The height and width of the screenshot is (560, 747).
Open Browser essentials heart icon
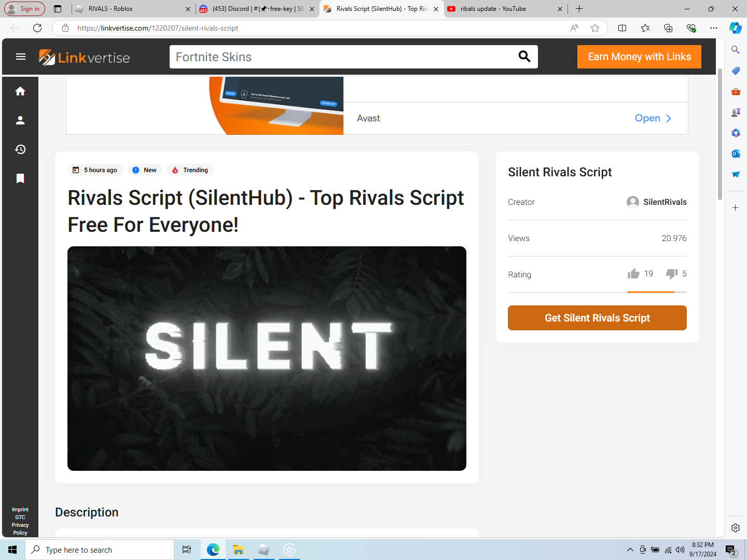pyautogui.click(x=691, y=28)
